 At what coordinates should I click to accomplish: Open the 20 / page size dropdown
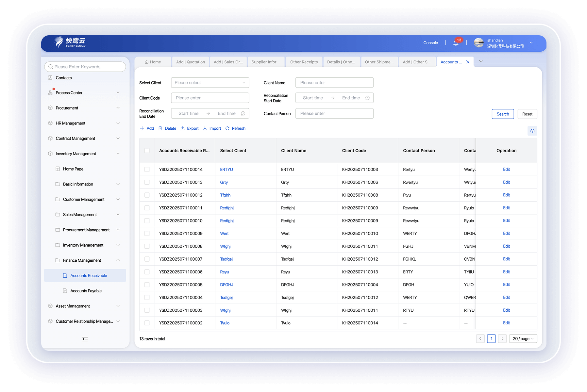click(523, 339)
